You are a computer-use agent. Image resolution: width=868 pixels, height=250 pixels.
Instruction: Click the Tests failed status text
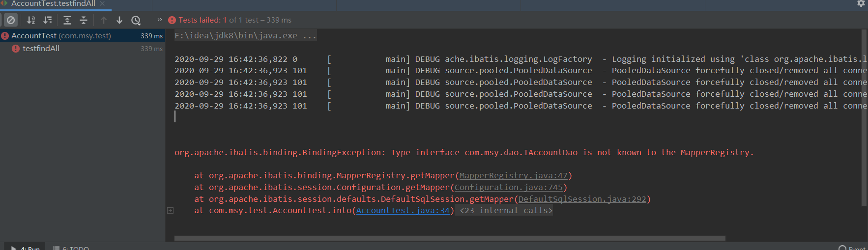point(235,20)
